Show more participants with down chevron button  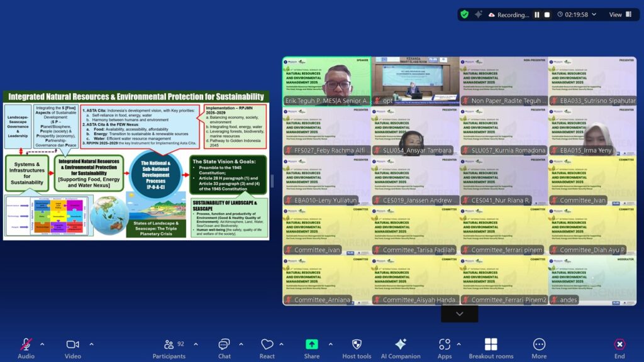pyautogui.click(x=459, y=314)
